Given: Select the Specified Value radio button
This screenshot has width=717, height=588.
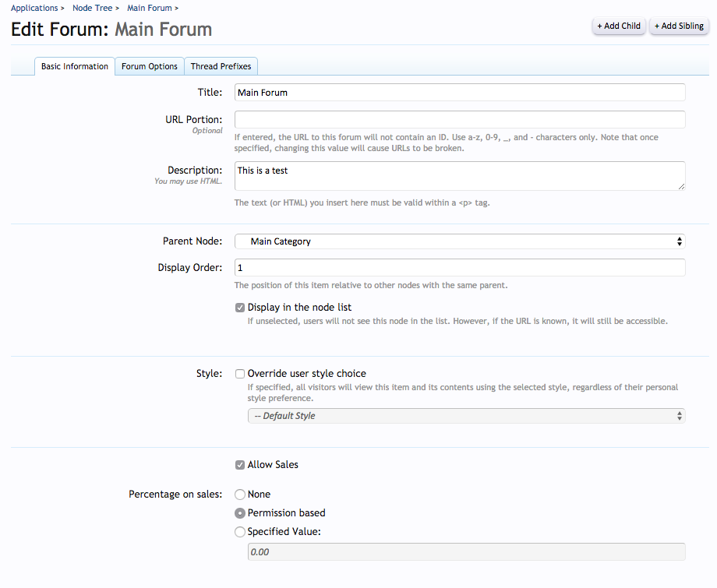Looking at the screenshot, I should point(240,532).
